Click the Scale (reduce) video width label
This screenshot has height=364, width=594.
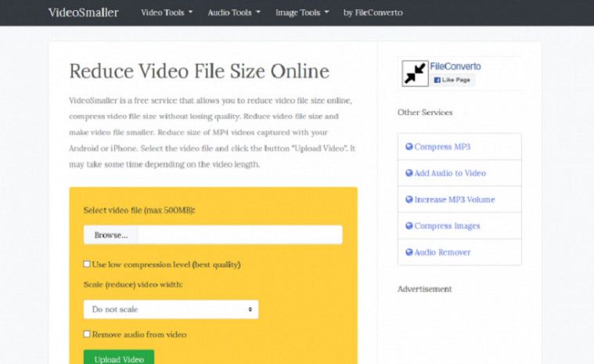pyautogui.click(x=133, y=284)
